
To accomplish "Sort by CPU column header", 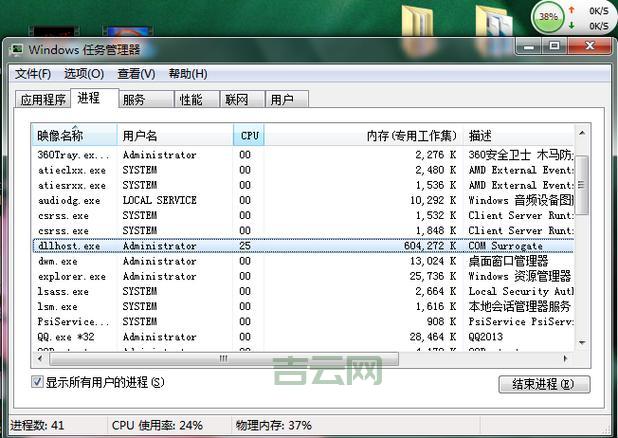I will click(249, 135).
